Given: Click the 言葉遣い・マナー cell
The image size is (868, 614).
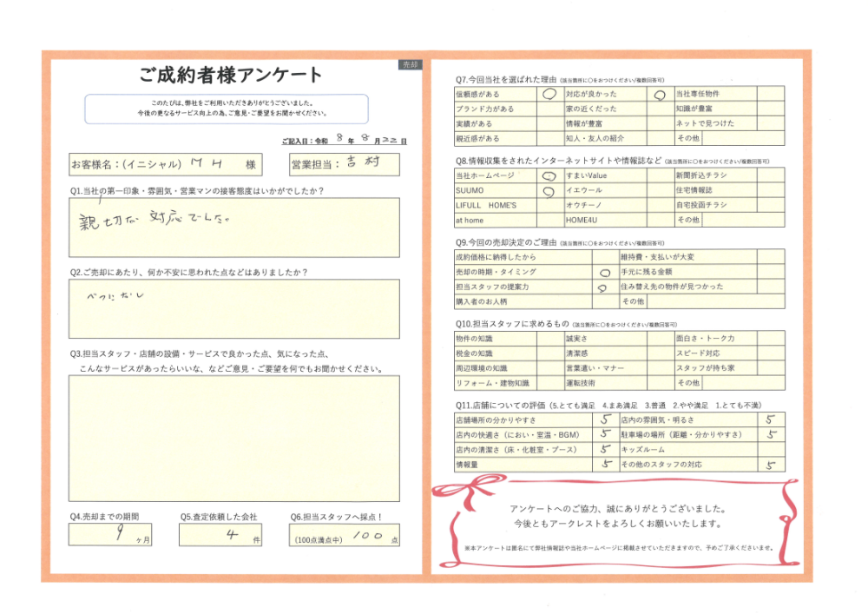Looking at the screenshot, I should (606, 368).
